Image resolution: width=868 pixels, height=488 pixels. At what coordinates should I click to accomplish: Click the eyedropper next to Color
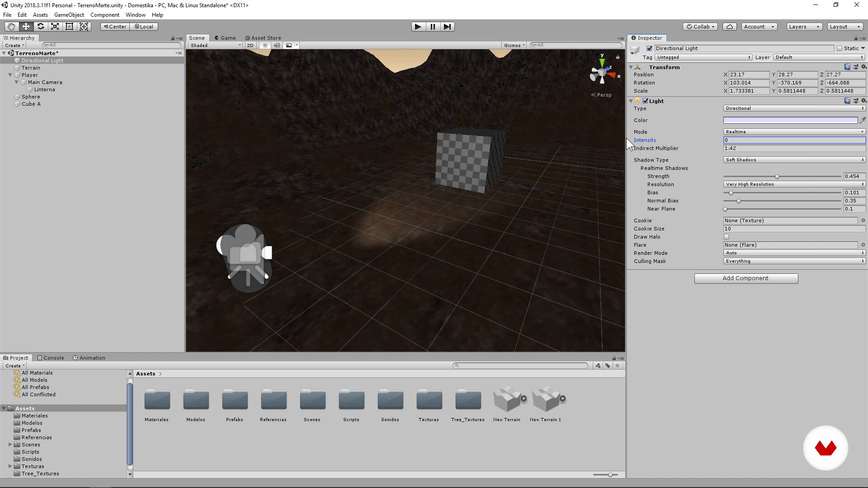863,120
